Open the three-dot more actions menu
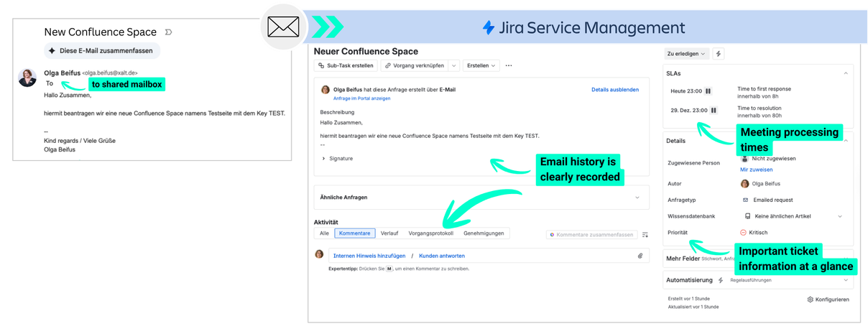 509,65
